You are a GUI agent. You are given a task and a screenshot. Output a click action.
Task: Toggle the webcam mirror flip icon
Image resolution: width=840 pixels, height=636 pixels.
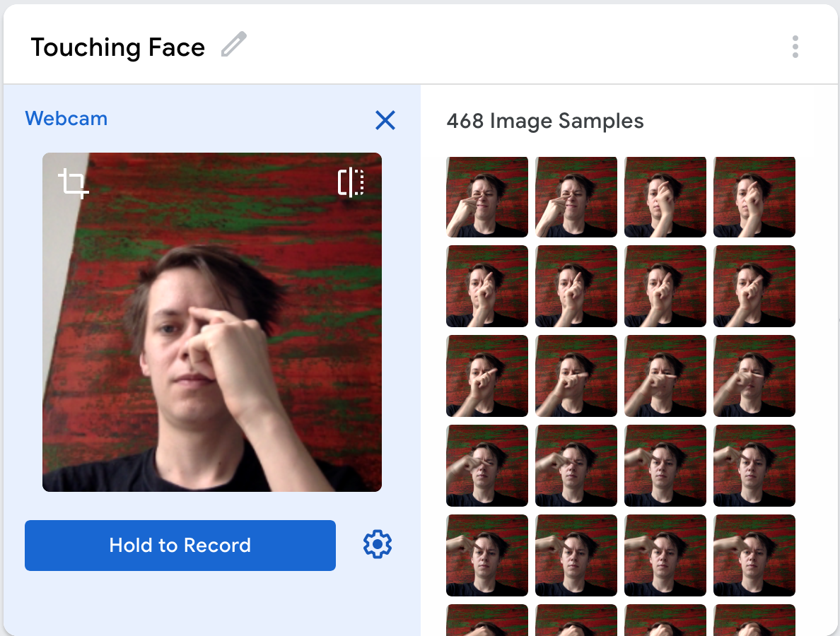point(351,182)
